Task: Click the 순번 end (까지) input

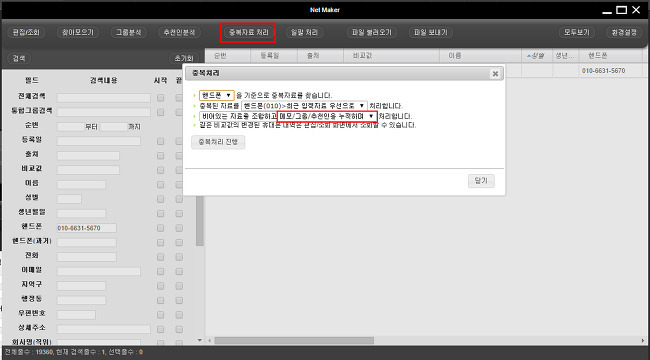Action: click(x=113, y=127)
